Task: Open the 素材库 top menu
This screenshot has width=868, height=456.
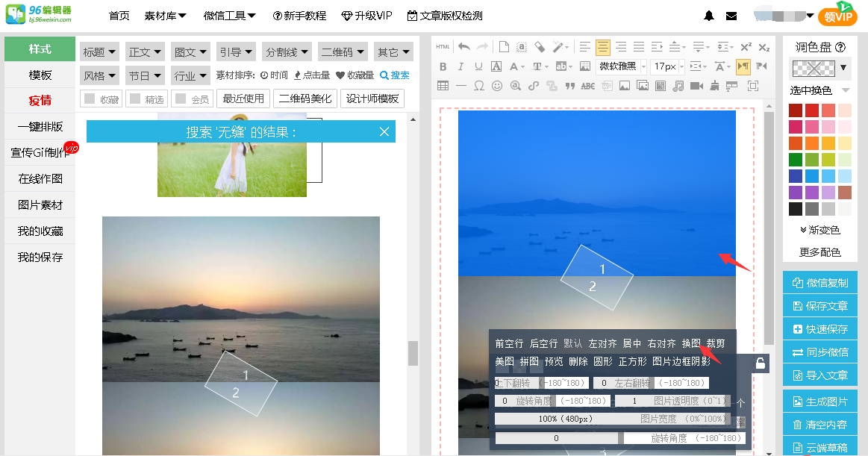Action: [x=165, y=16]
